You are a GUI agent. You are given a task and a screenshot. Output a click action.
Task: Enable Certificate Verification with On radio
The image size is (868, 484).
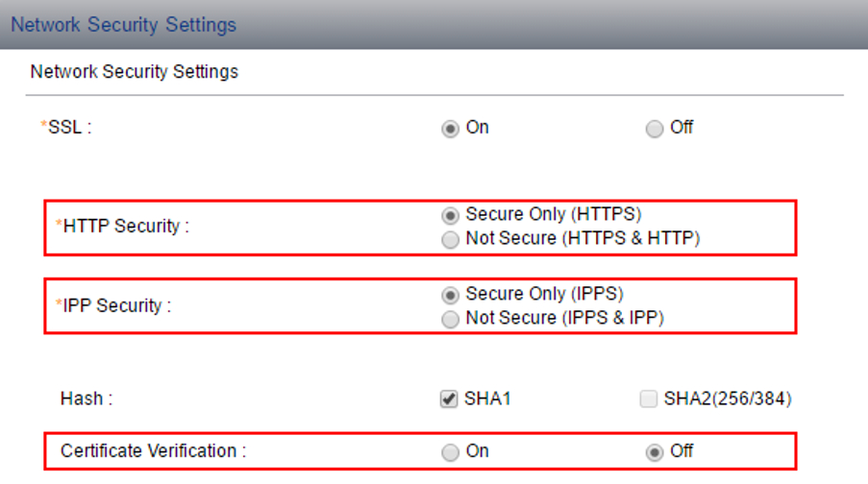tap(450, 451)
